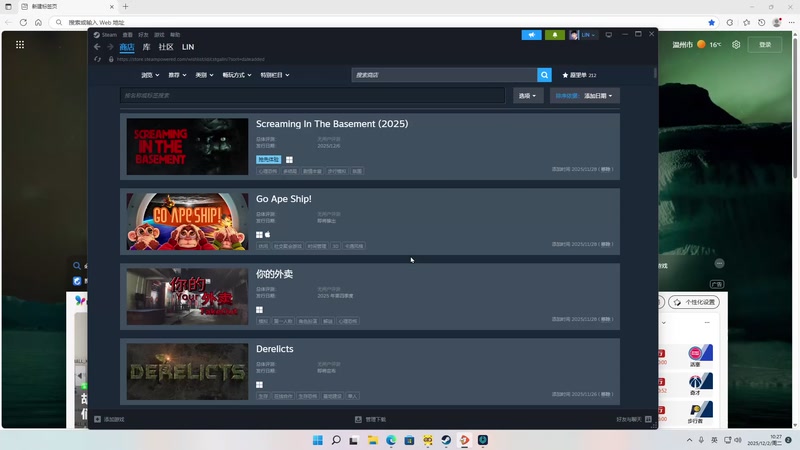
Task: Open Steam from the taskbar
Action: (446, 440)
